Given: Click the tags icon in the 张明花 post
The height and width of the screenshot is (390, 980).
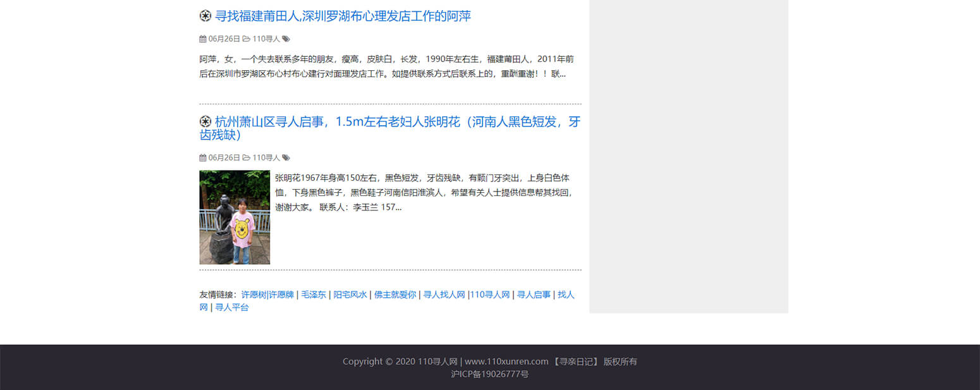Looking at the screenshot, I should (x=286, y=158).
